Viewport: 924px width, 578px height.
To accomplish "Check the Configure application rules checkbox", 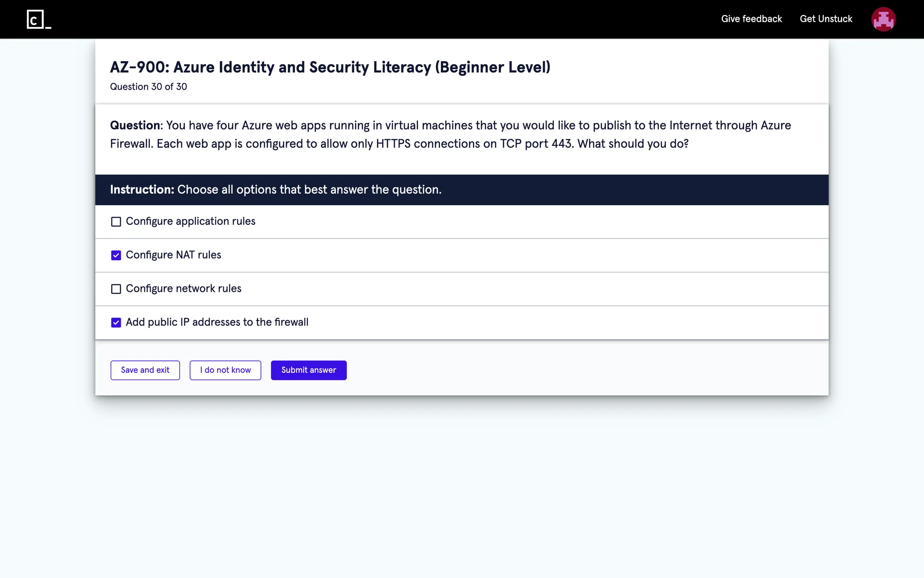I will pos(116,222).
